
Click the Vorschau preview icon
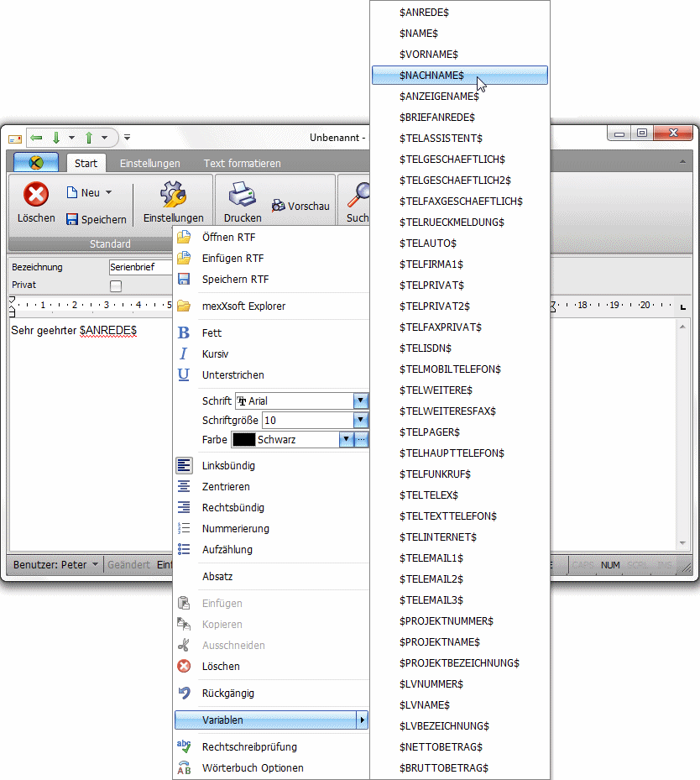279,206
